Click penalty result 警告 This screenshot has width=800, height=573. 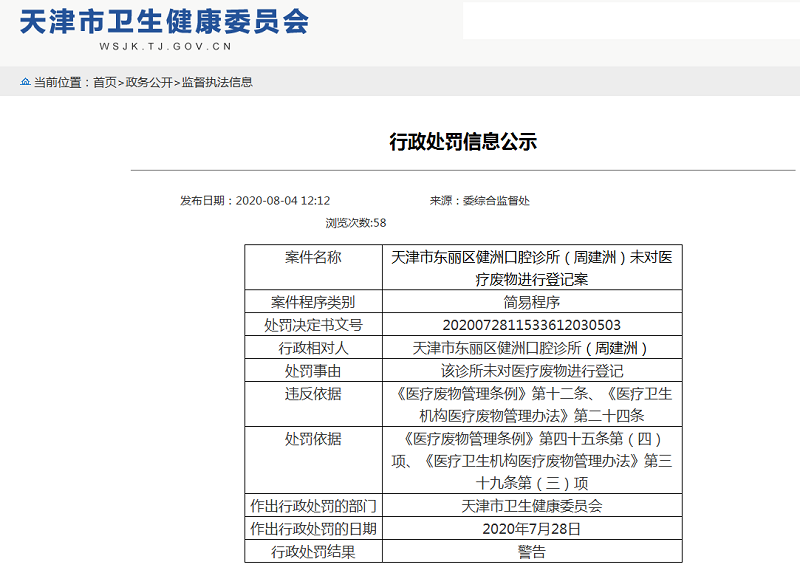coord(532,551)
